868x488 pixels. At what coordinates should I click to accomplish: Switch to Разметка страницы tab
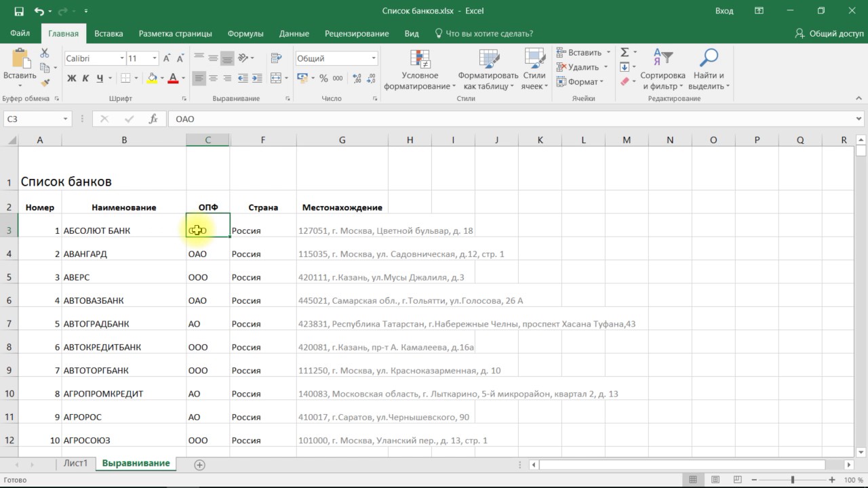tap(175, 33)
